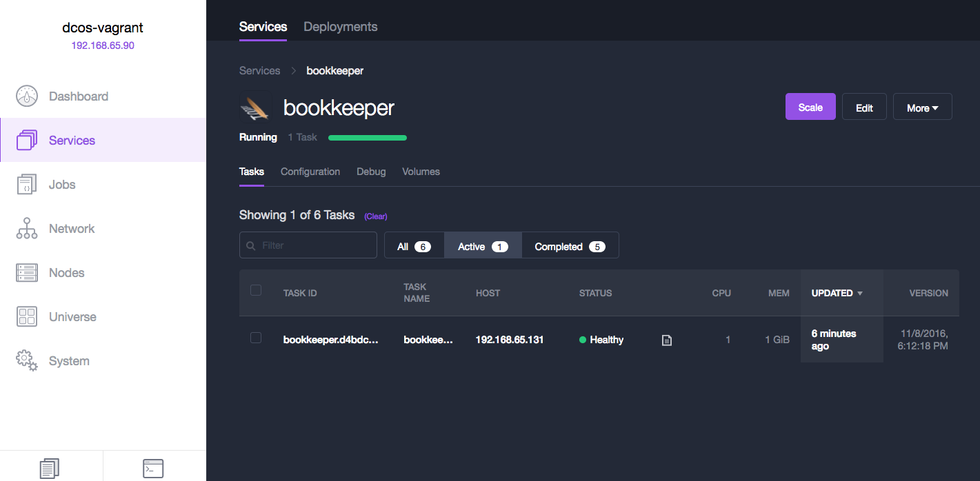Image resolution: width=980 pixels, height=481 pixels.
Task: Switch to the Deployments tab
Action: [340, 27]
